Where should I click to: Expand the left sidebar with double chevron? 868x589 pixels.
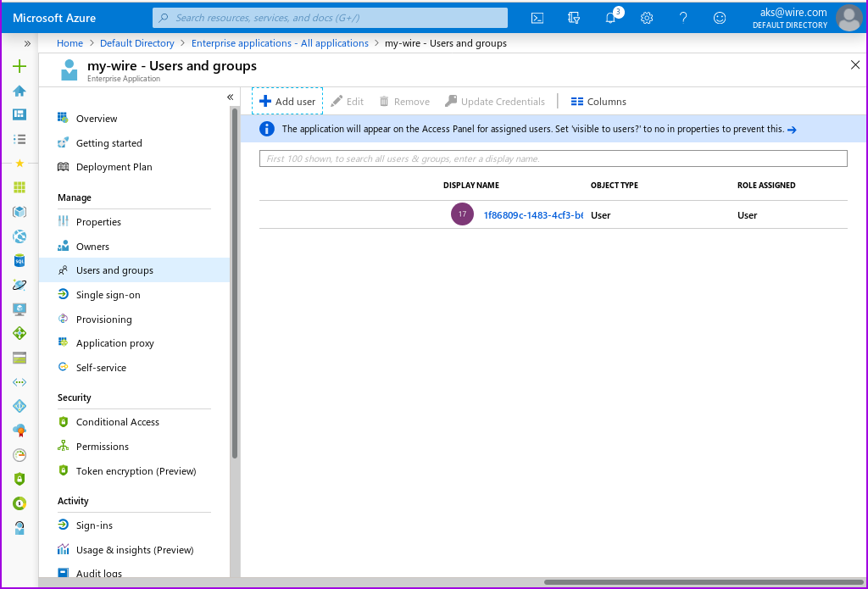[26, 43]
